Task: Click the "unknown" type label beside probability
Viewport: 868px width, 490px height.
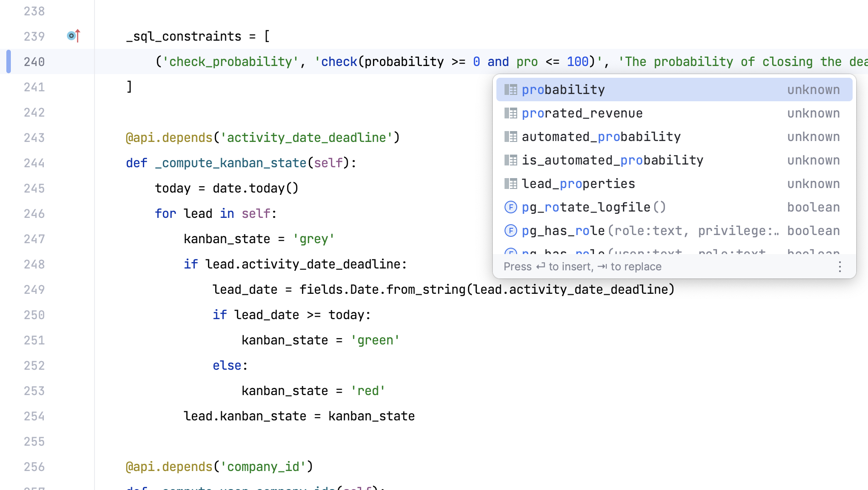Action: (x=813, y=90)
